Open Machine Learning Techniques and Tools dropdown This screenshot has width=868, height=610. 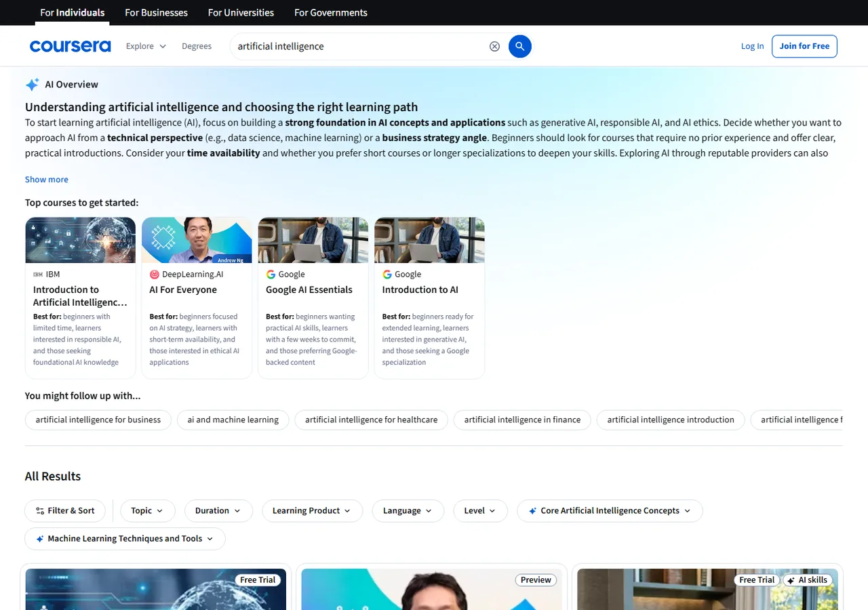pos(125,539)
